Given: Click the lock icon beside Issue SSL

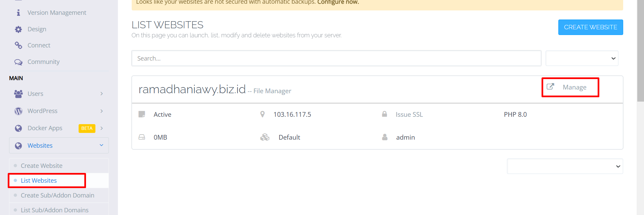Looking at the screenshot, I should point(384,114).
